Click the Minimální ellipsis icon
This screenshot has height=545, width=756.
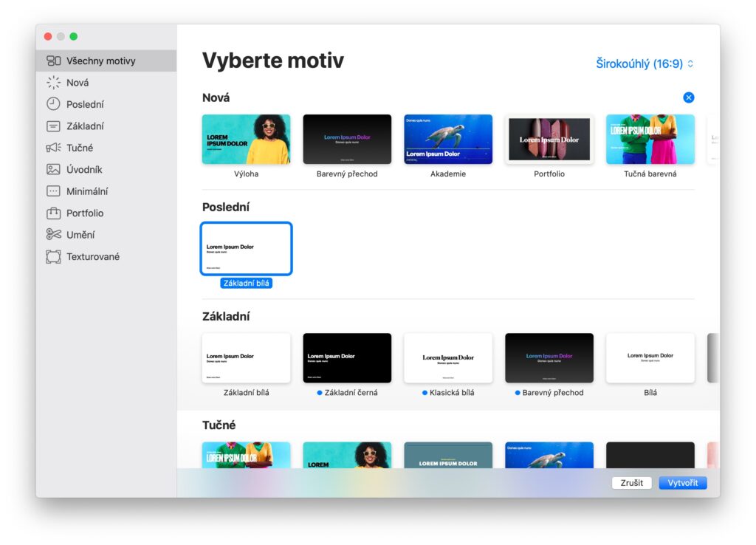coord(53,191)
